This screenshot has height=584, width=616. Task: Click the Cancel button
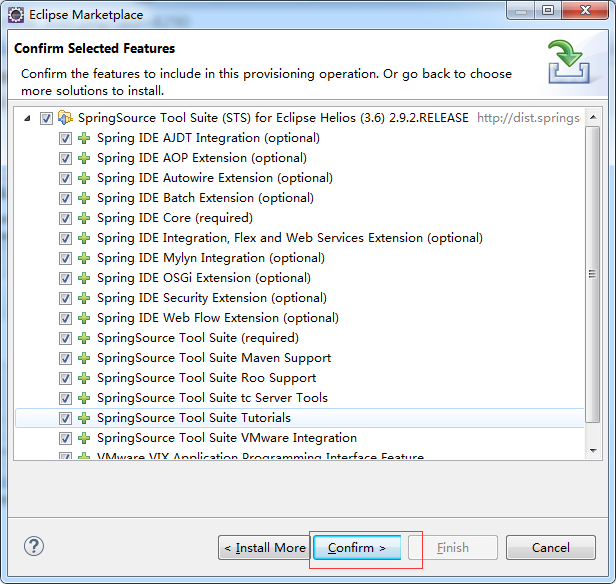(x=550, y=548)
